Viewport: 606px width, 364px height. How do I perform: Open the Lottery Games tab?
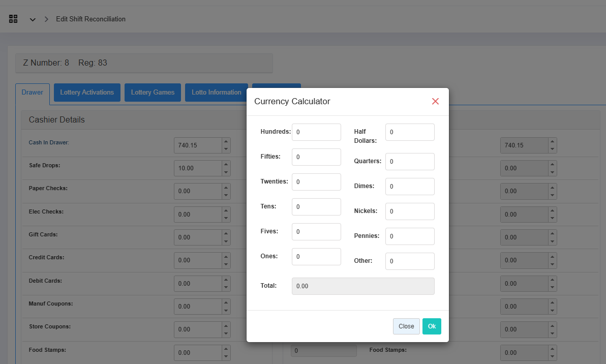click(153, 93)
